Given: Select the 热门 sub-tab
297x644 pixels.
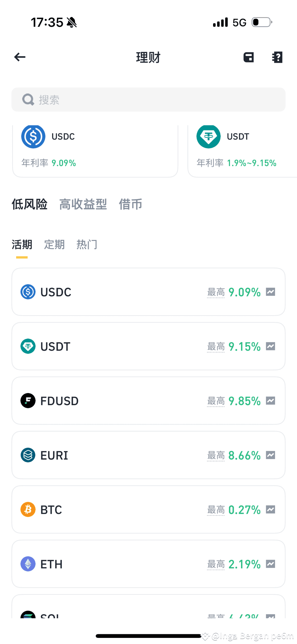Looking at the screenshot, I should [x=87, y=245].
